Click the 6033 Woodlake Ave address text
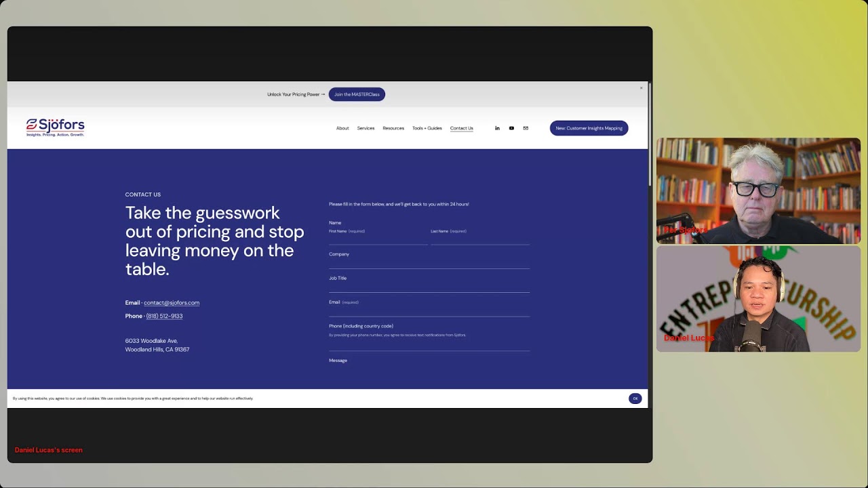868x488 pixels. pyautogui.click(x=157, y=345)
